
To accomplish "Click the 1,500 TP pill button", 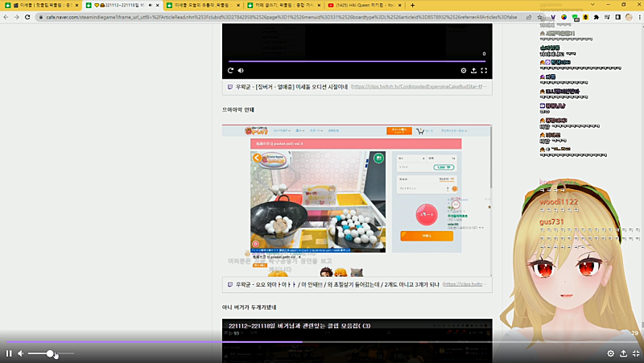I will click(x=444, y=167).
